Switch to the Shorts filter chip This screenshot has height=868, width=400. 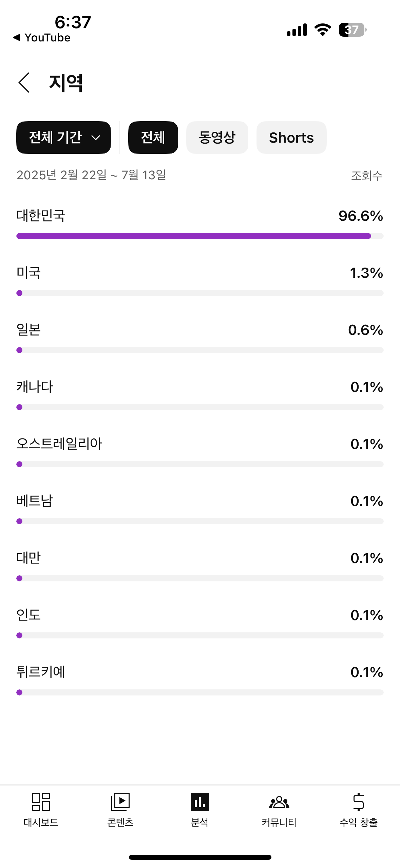(291, 138)
